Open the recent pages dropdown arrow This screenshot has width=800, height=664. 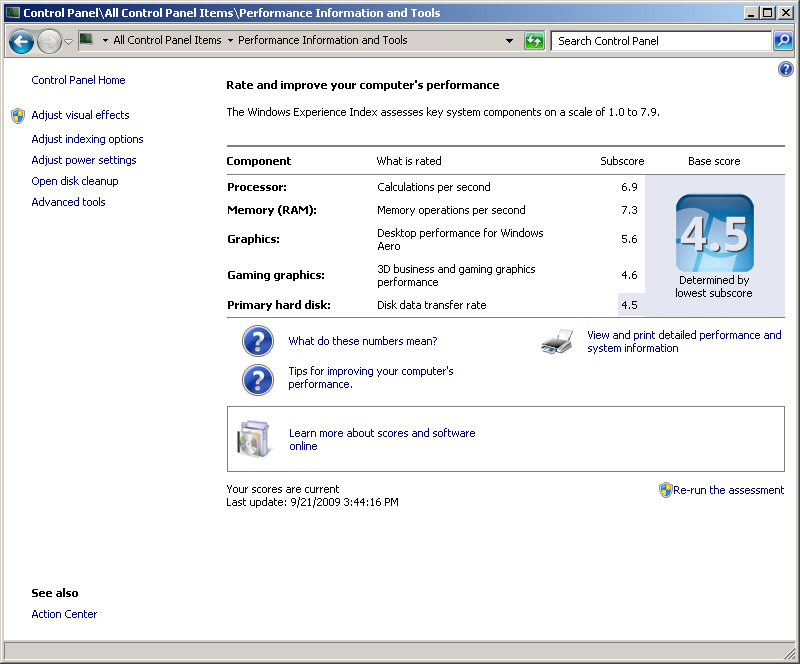[x=68, y=41]
